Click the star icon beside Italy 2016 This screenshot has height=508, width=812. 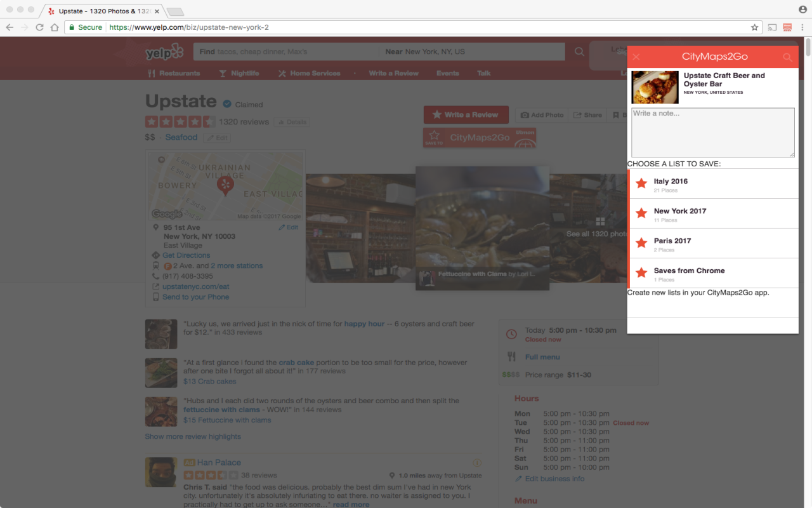coord(641,184)
